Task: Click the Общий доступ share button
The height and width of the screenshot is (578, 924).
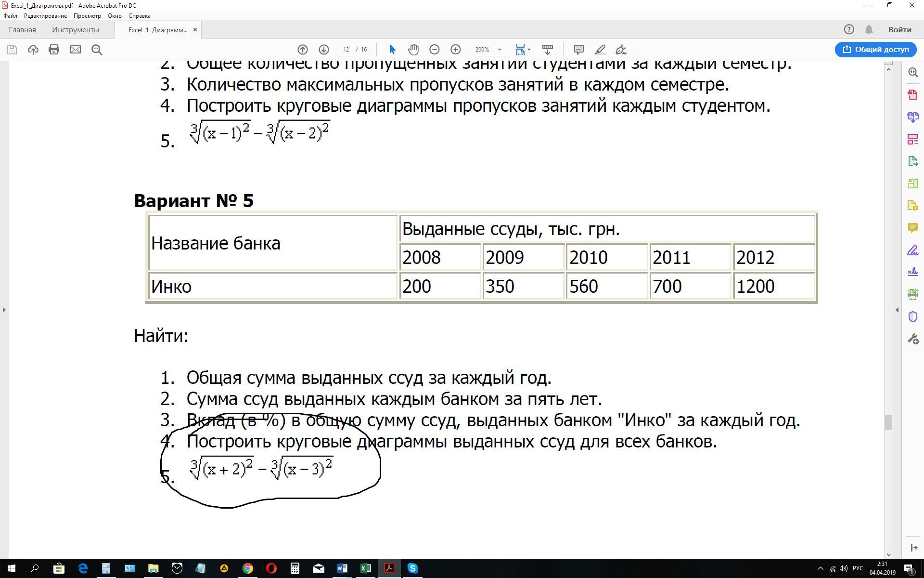Action: point(875,50)
